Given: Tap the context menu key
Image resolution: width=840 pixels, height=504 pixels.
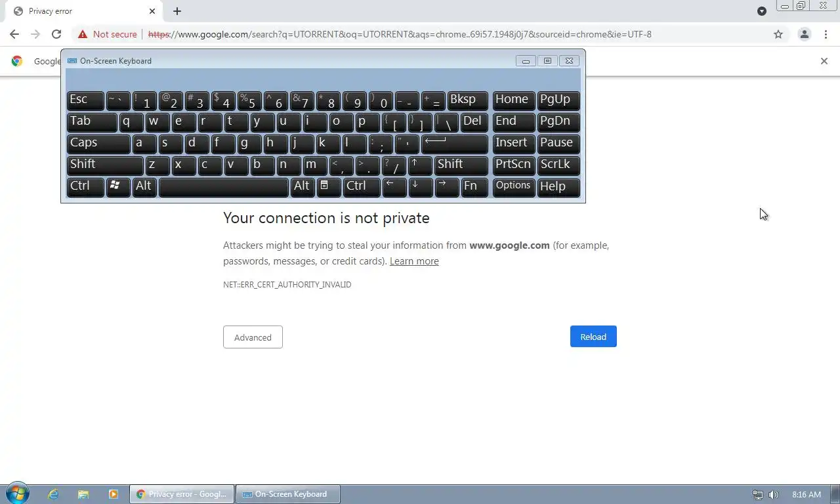Looking at the screenshot, I should coord(328,187).
